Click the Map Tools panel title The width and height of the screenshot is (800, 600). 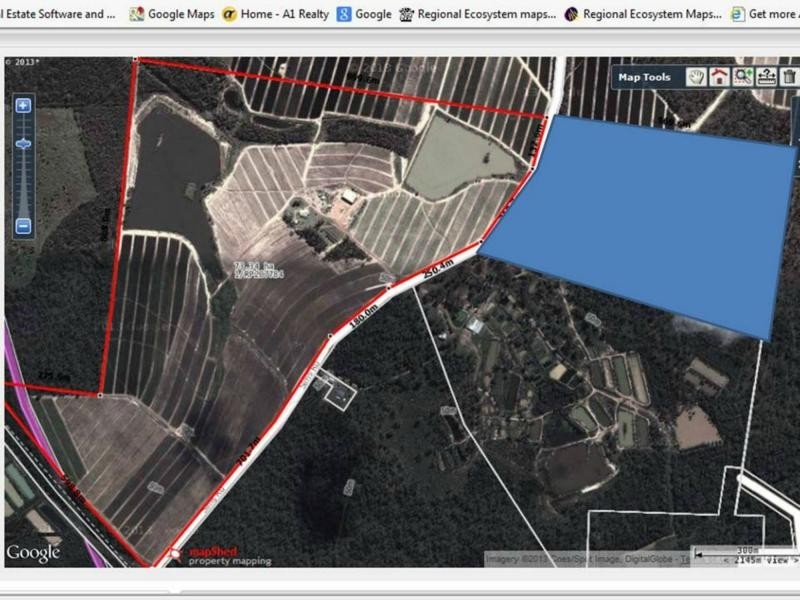(x=644, y=77)
